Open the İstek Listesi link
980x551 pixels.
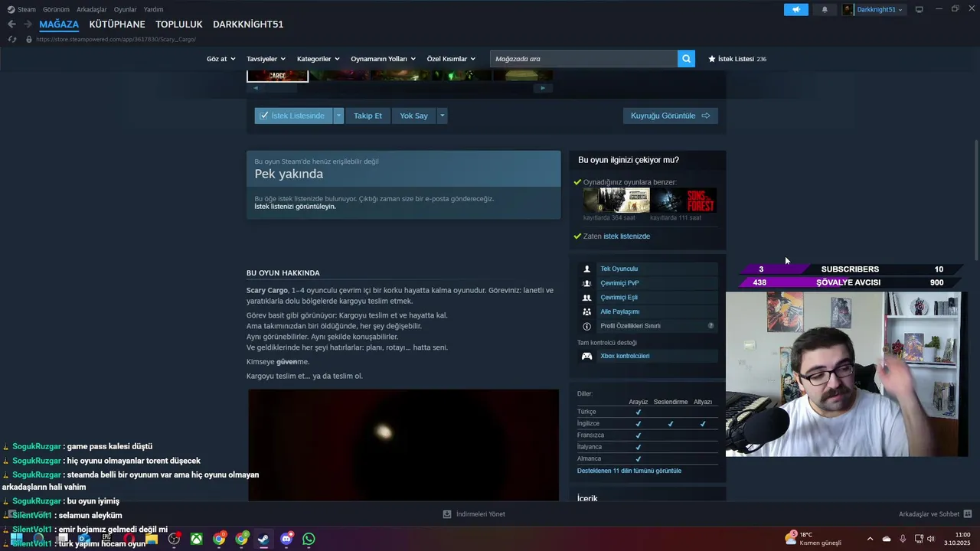pyautogui.click(x=737, y=59)
